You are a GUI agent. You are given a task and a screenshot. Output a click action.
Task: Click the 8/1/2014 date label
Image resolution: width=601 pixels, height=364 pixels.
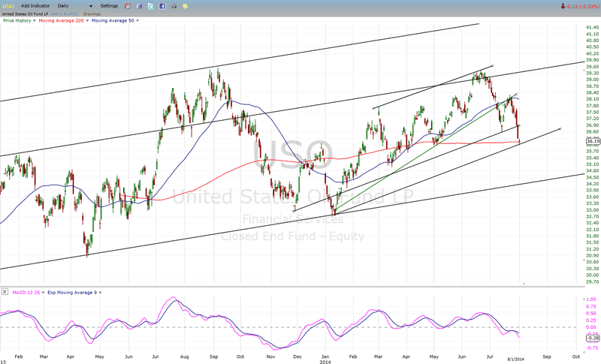(516, 359)
